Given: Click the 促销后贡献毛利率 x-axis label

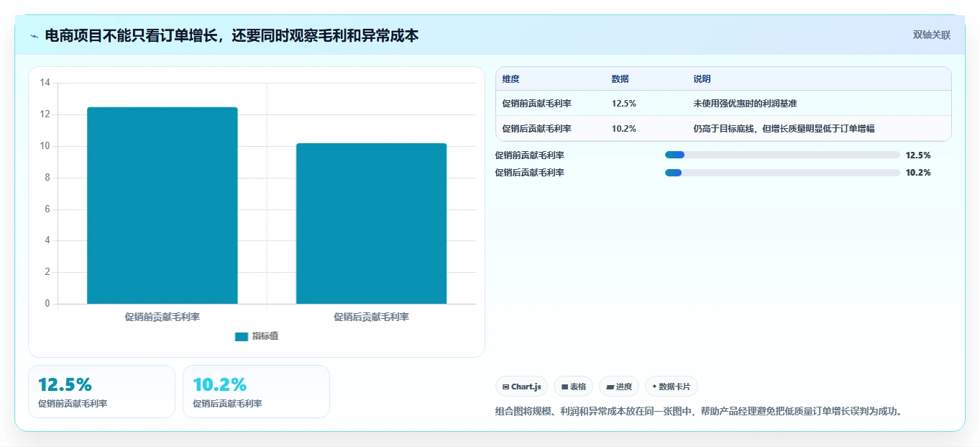Looking at the screenshot, I should tap(371, 317).
